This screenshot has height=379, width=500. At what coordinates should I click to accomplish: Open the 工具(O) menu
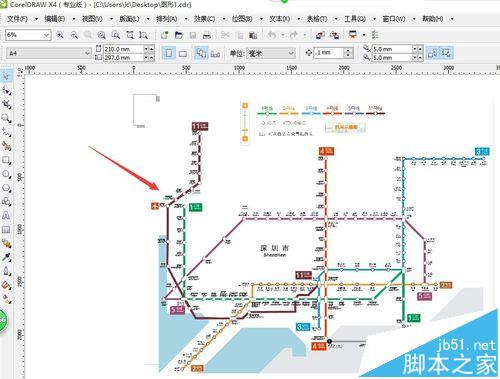click(355, 19)
